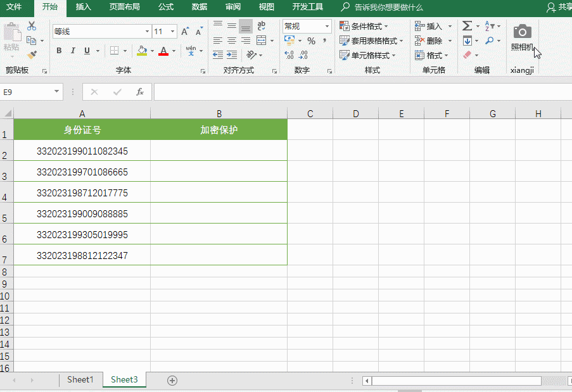
Task: Click the Fill down arrow icon
Action: (467, 41)
